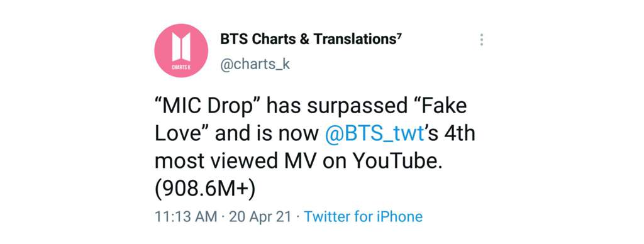Screen dimensions: 644x244
Task: Open the three-dot more options menu
Action: click(481, 40)
